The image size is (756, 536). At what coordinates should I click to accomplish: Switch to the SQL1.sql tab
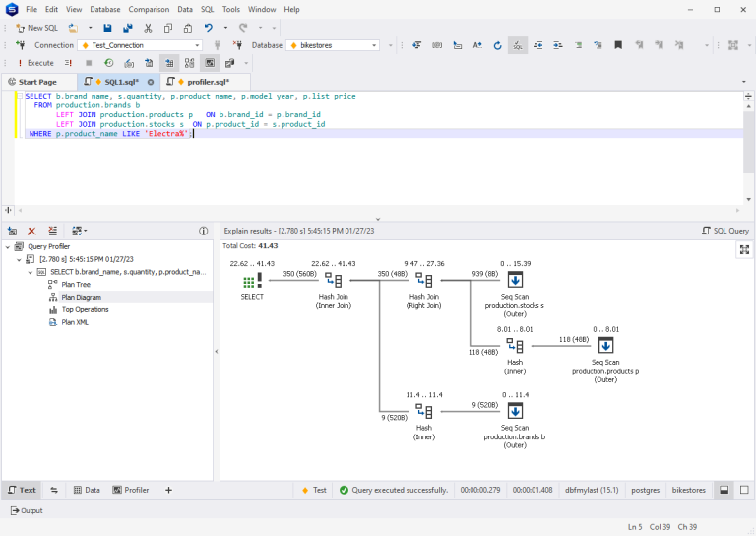tap(122, 82)
